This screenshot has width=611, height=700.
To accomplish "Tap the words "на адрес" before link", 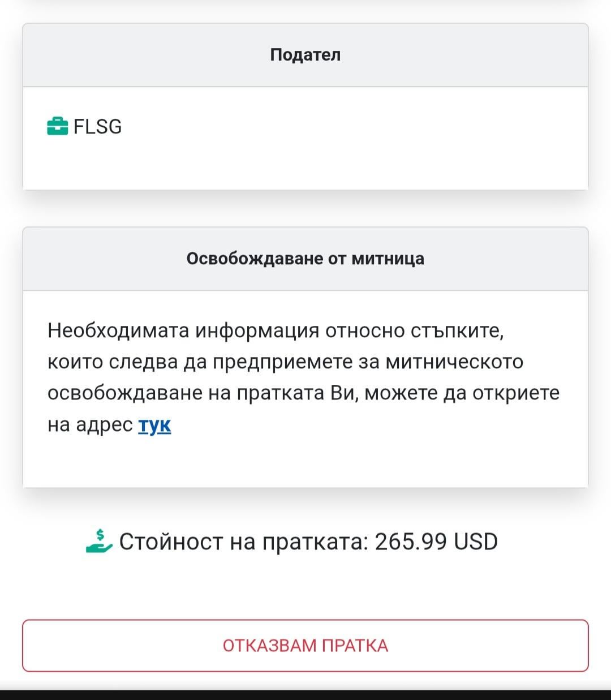I will 90,424.
